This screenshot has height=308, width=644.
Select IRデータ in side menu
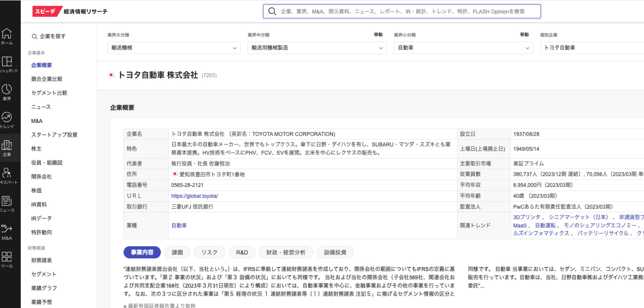pyautogui.click(x=42, y=218)
